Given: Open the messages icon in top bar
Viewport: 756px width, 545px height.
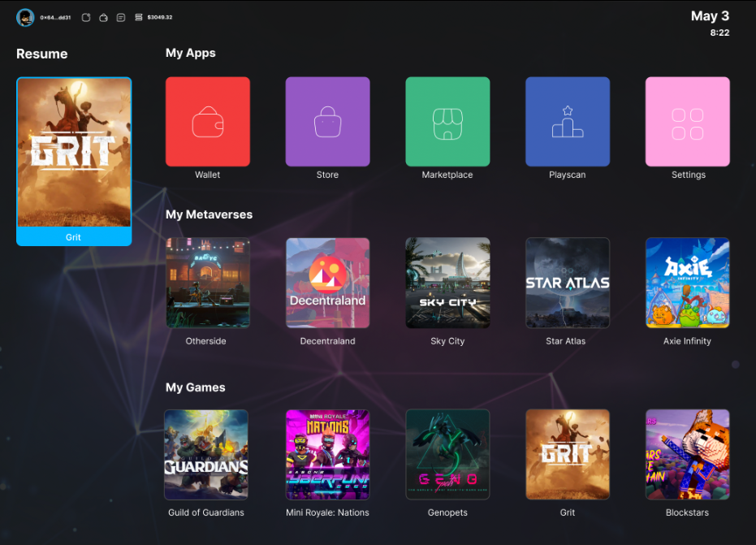Looking at the screenshot, I should 120,17.
